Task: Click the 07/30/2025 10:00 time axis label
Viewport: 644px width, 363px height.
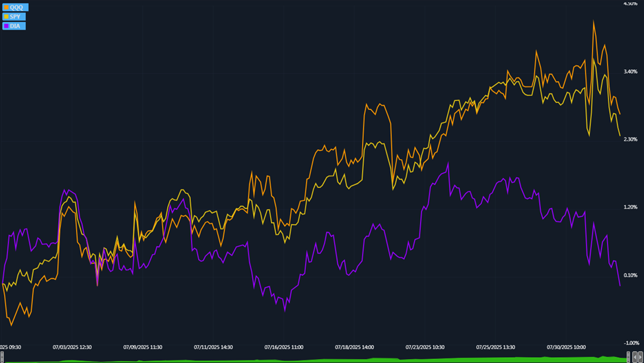Action: click(x=566, y=346)
